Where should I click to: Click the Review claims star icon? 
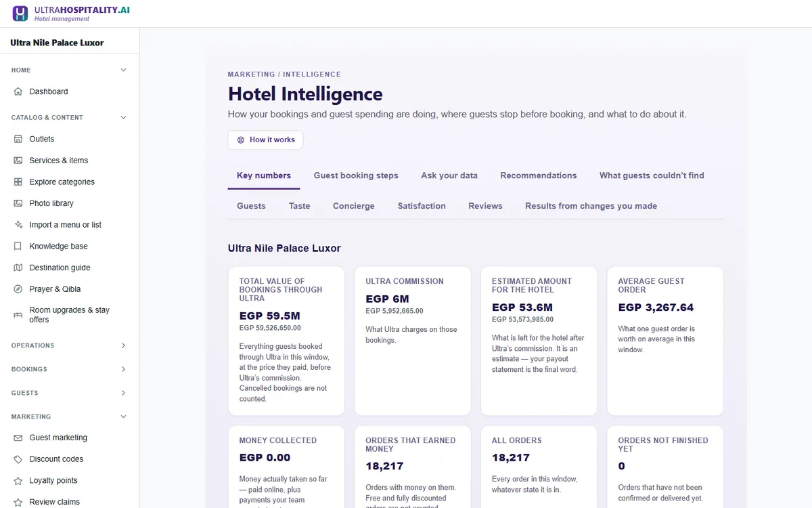pyautogui.click(x=18, y=502)
